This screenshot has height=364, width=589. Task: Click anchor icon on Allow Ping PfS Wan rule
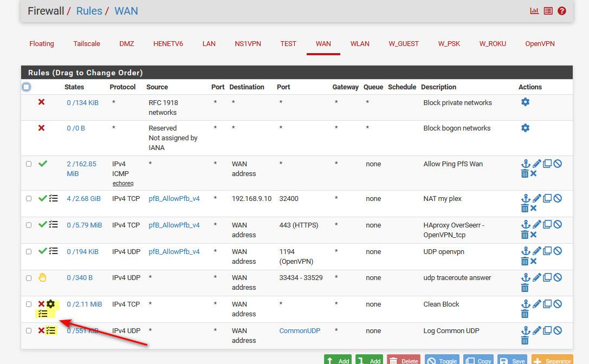point(526,164)
